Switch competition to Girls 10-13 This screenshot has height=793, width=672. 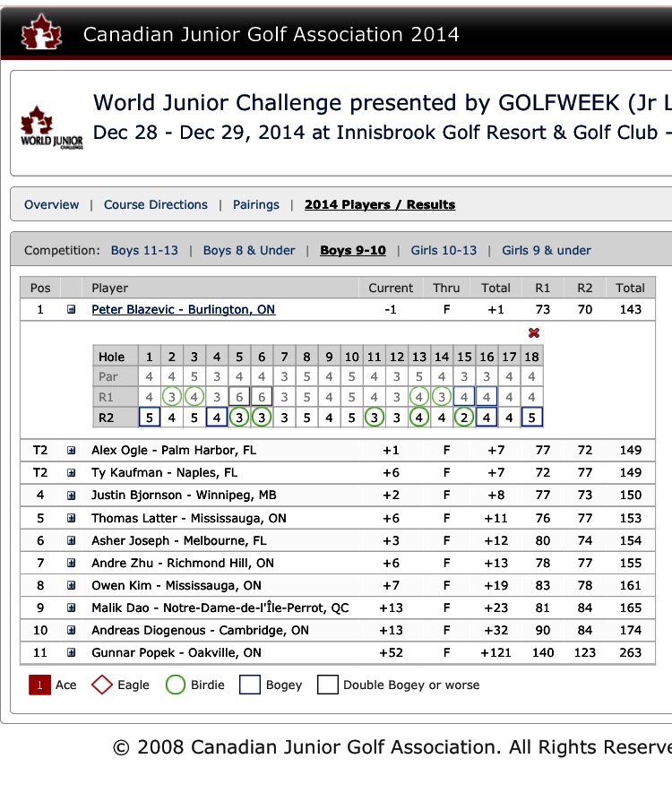pyautogui.click(x=444, y=250)
